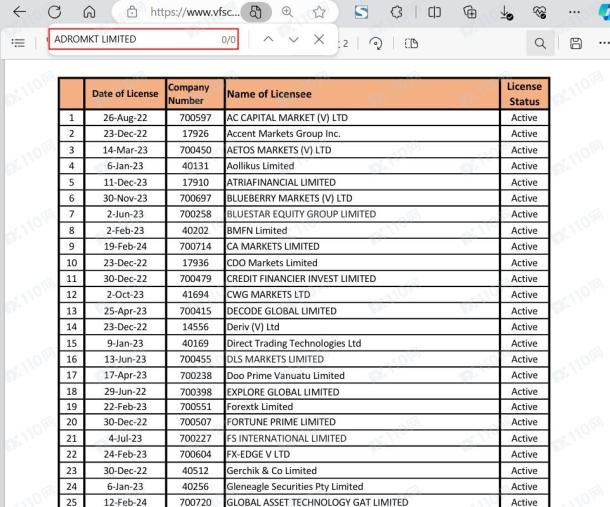Select CDO Markets Limited
The height and width of the screenshot is (507, 610).
coord(272,263)
